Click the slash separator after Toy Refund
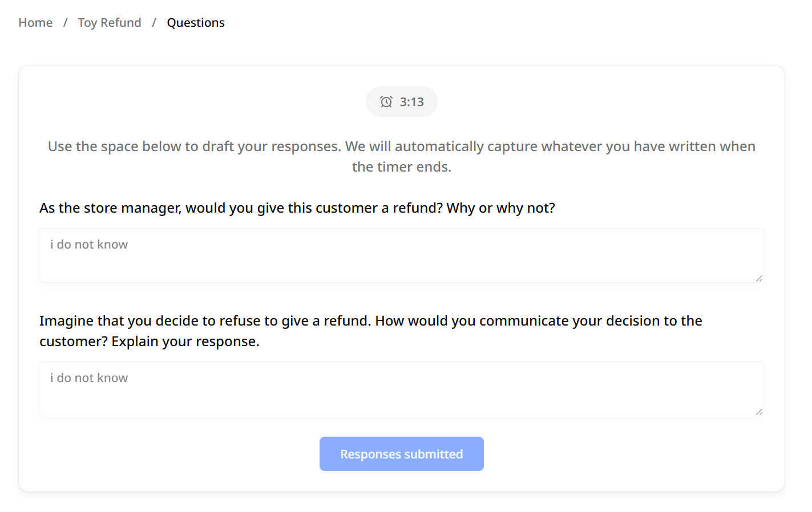 point(153,23)
